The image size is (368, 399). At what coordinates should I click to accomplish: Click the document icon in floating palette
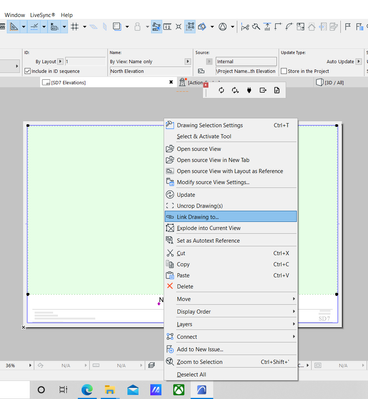[x=277, y=90]
